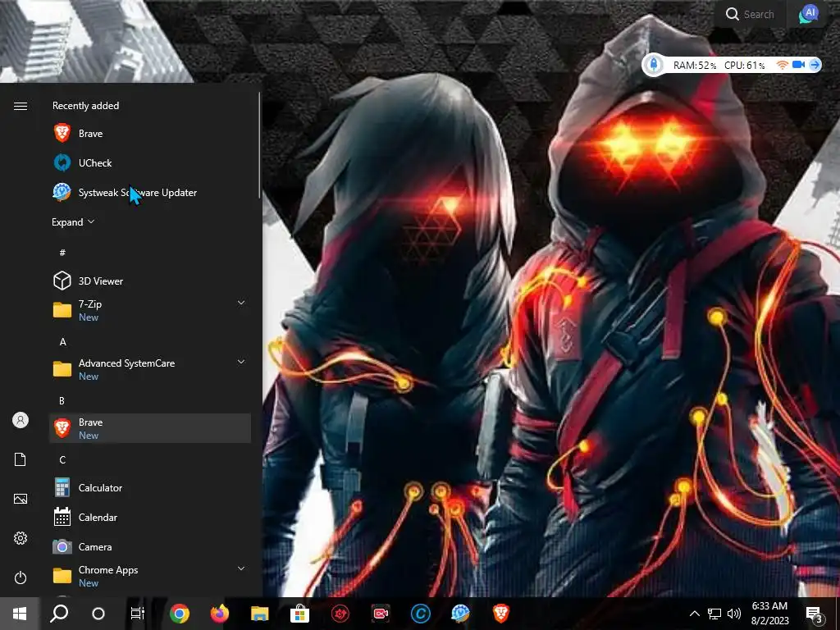Open Microsoft Store from taskbar
Screen dimensions: 840x630
[x=300, y=614]
